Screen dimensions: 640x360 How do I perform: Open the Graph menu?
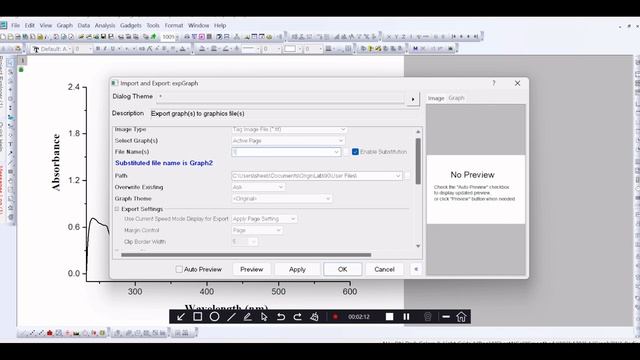pyautogui.click(x=64, y=25)
